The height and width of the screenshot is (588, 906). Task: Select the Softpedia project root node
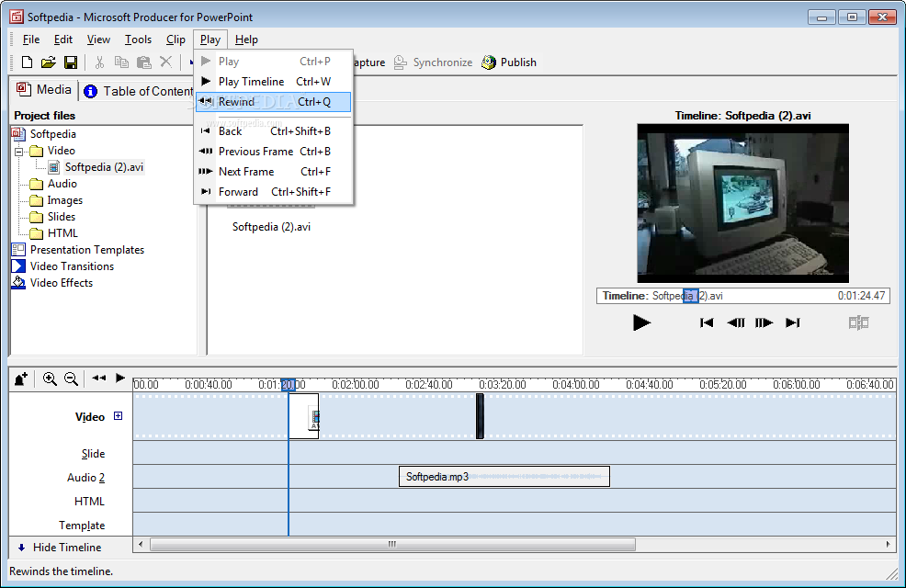coord(52,134)
